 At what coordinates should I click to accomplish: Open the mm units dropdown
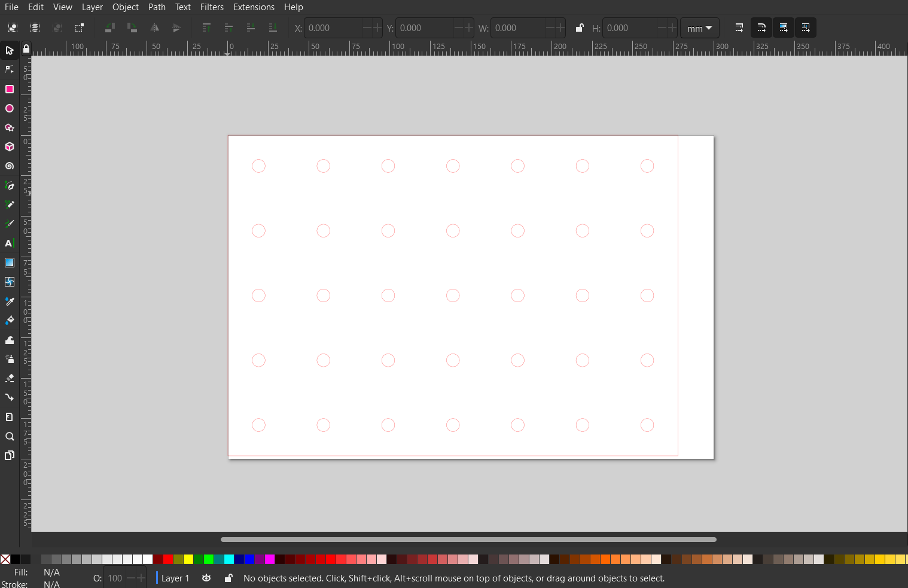click(x=700, y=28)
